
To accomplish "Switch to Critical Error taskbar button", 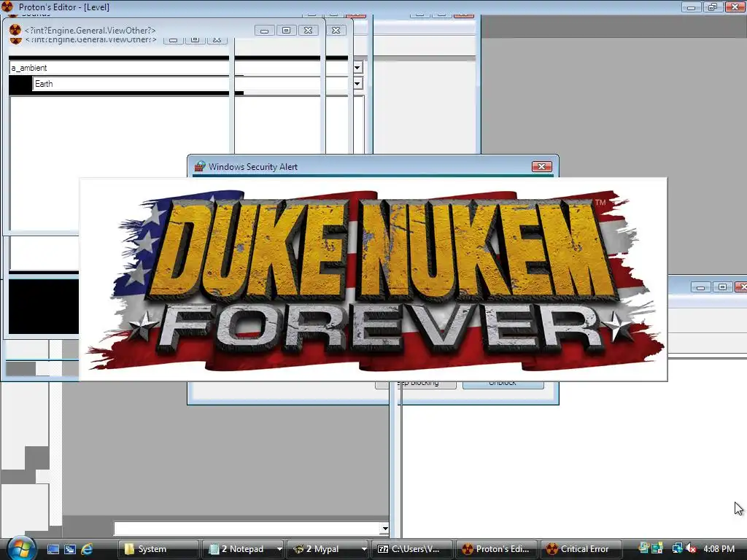I will (x=581, y=549).
